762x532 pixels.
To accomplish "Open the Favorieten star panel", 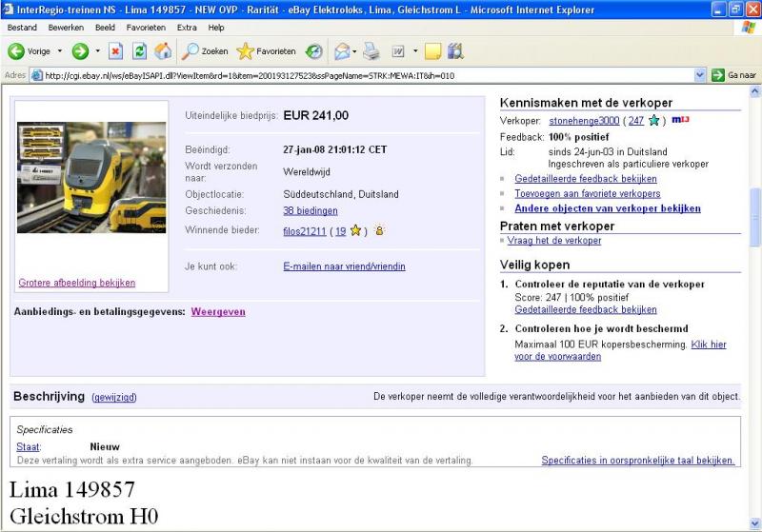I will (267, 51).
